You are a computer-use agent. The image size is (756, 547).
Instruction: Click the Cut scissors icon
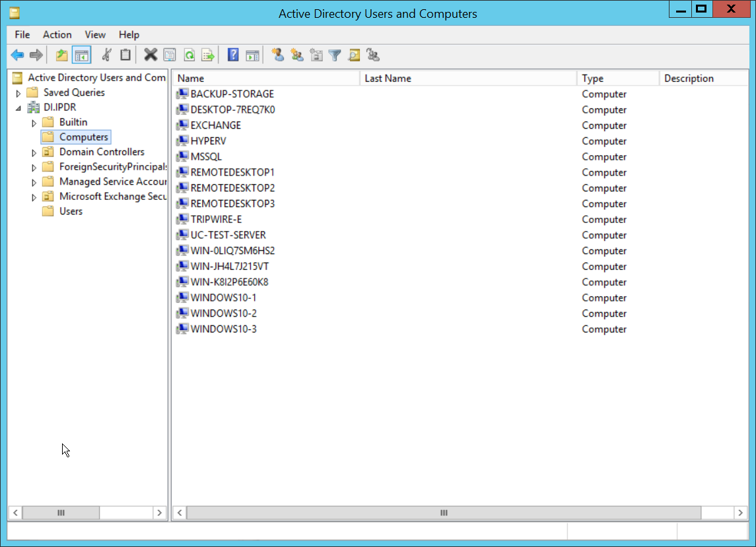pyautogui.click(x=106, y=55)
